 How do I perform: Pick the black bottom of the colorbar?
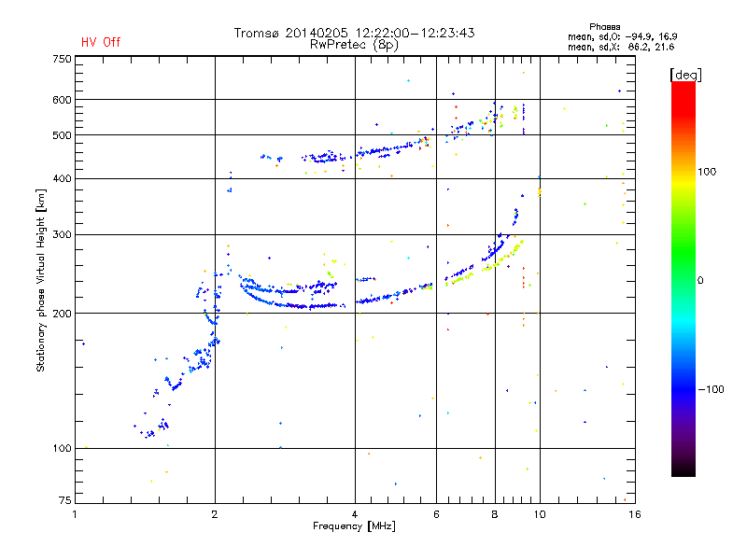[684, 469]
